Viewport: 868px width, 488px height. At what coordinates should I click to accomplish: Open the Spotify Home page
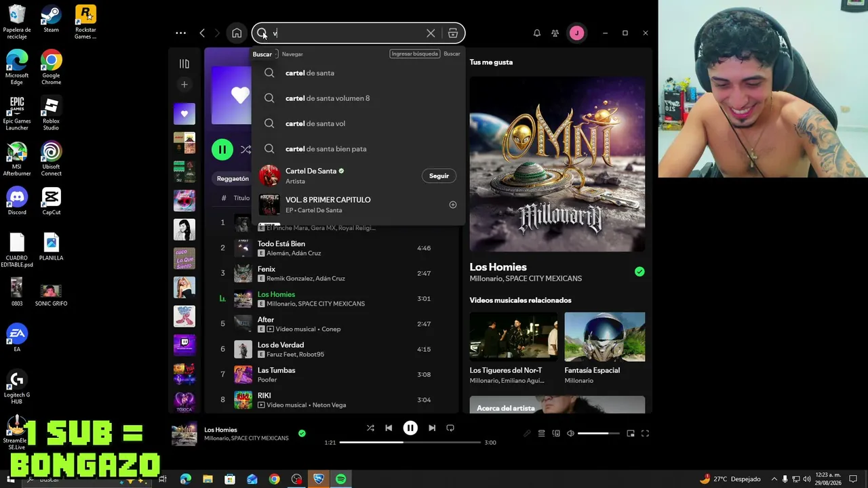(x=237, y=33)
